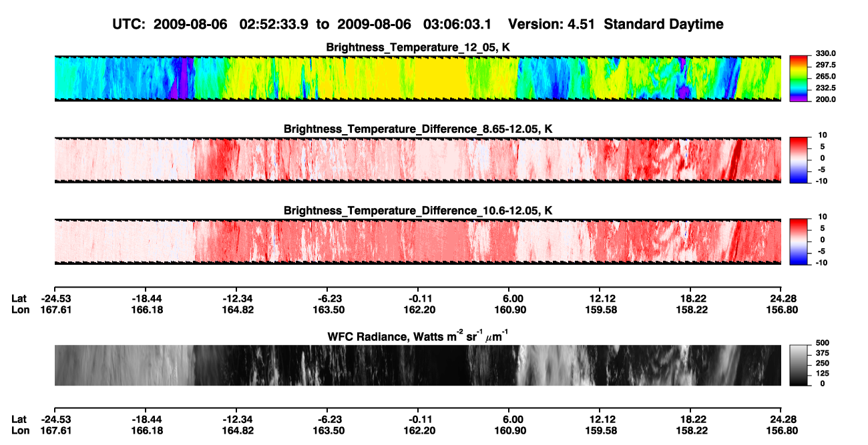Click the 10.6-12.05 temperature difference image strip
The width and height of the screenshot is (868, 445).
coord(417,241)
